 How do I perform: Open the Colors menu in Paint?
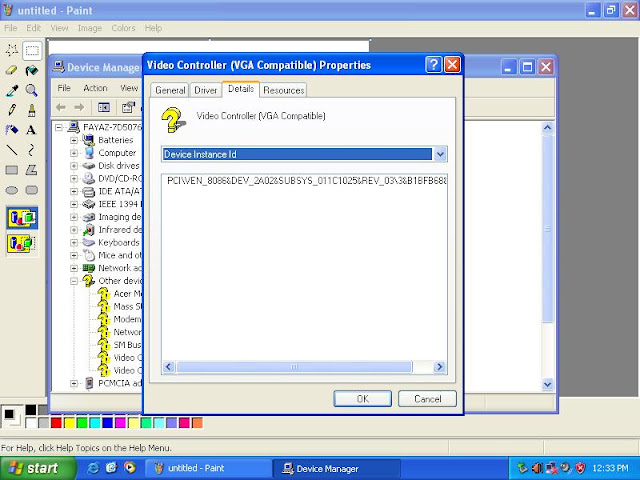tap(123, 28)
